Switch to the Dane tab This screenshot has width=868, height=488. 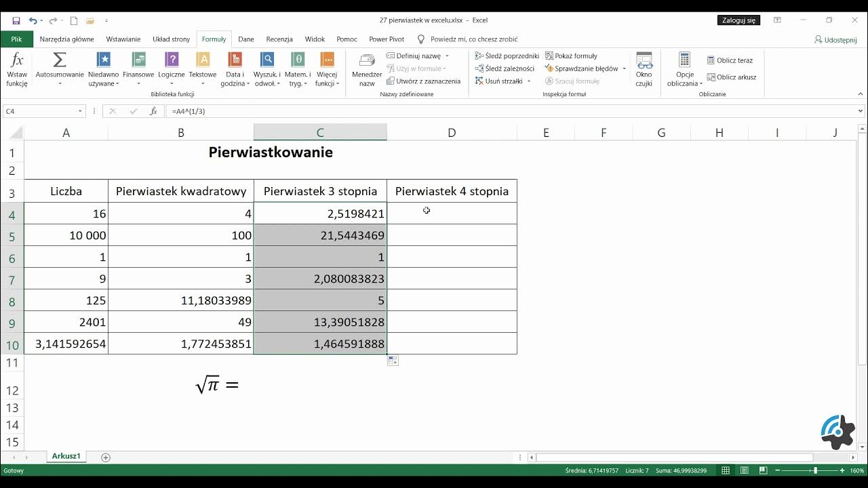[x=246, y=39]
